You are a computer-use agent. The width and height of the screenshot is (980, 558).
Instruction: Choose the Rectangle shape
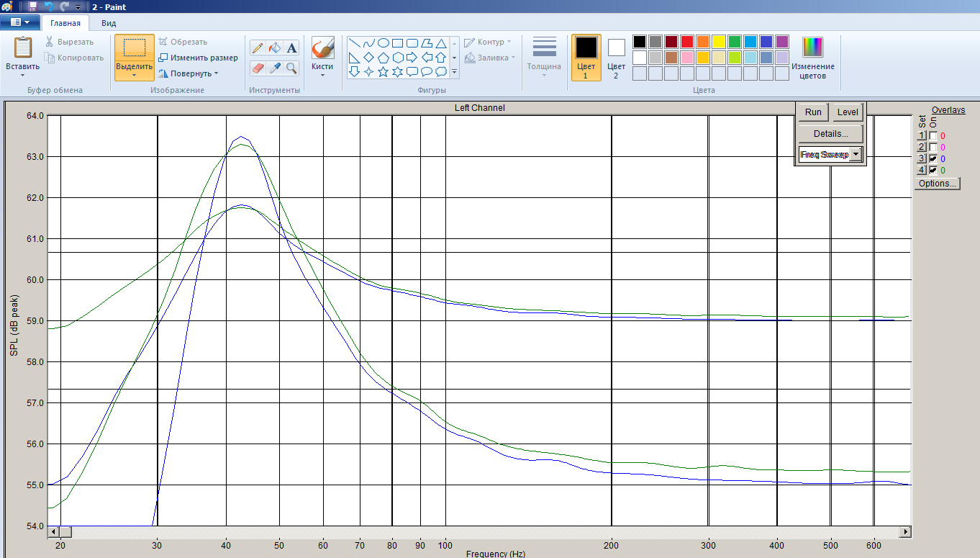[397, 43]
